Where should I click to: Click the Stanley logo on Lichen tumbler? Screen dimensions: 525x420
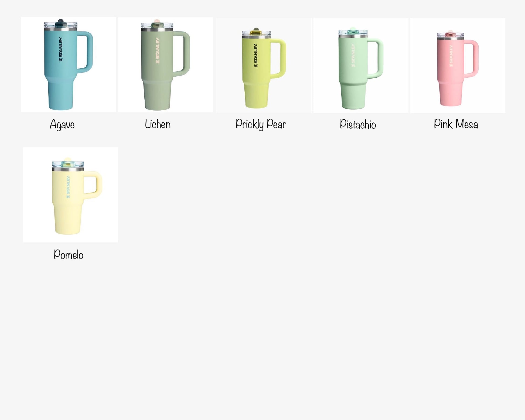coord(158,50)
